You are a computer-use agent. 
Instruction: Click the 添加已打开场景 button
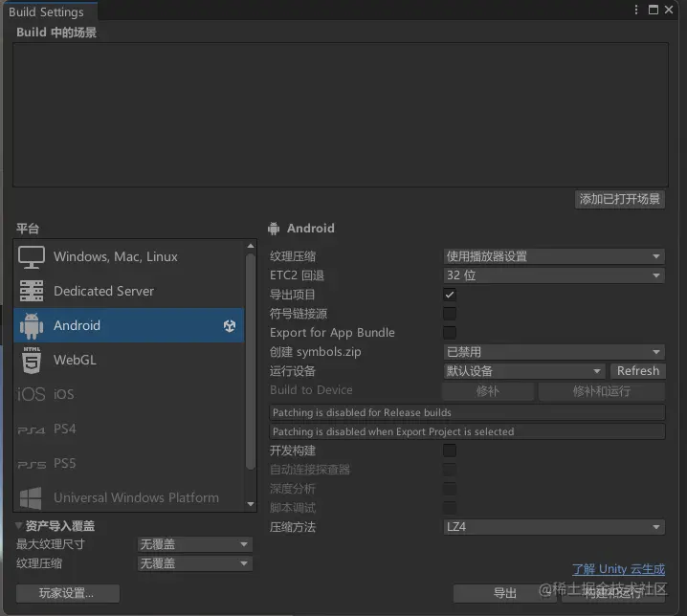619,199
